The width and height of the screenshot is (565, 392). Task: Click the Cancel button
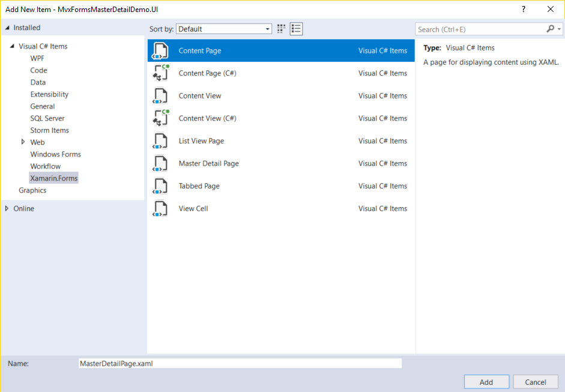click(x=535, y=381)
